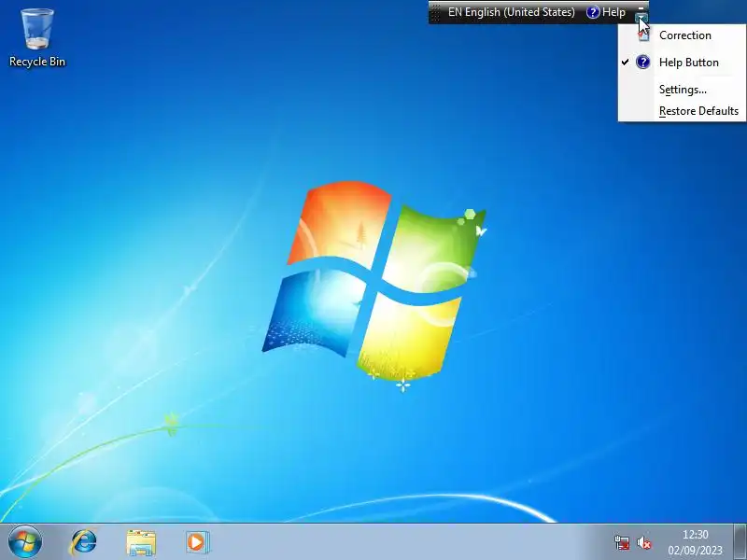
Task: Click the language bar options arrow
Action: pyautogui.click(x=641, y=17)
